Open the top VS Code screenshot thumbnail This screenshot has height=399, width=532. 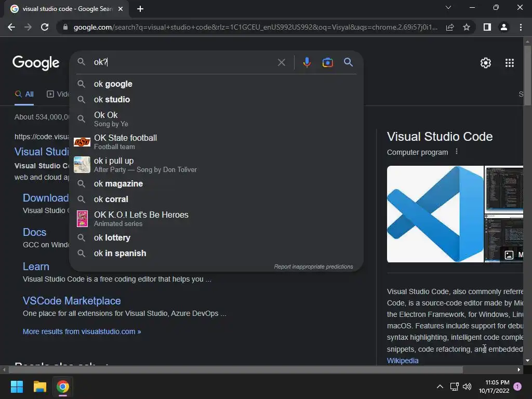[x=504, y=189]
